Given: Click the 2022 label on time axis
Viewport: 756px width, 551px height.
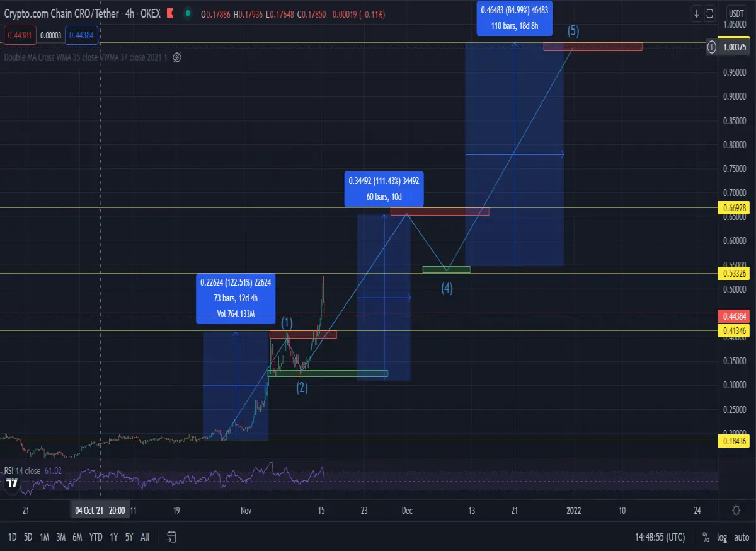Looking at the screenshot, I should (x=573, y=511).
